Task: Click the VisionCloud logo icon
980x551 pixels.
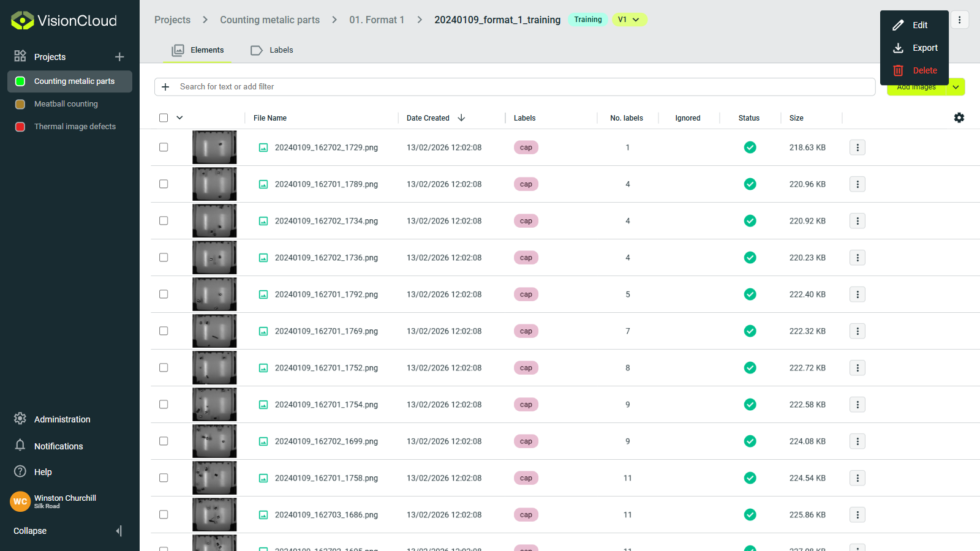Action: pos(21,20)
